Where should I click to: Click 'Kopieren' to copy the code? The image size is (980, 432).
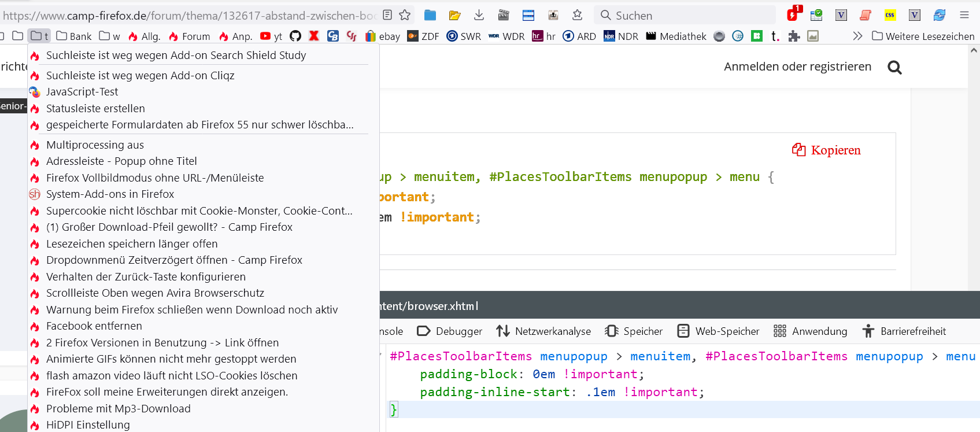[x=827, y=150]
